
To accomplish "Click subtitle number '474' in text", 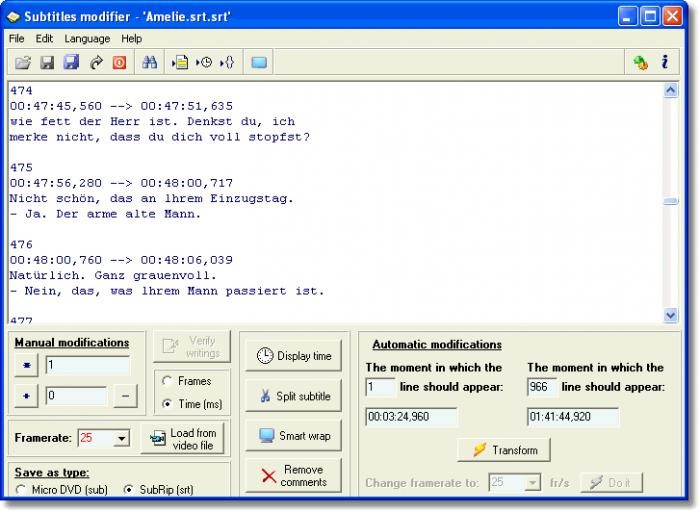I will click(x=21, y=91).
